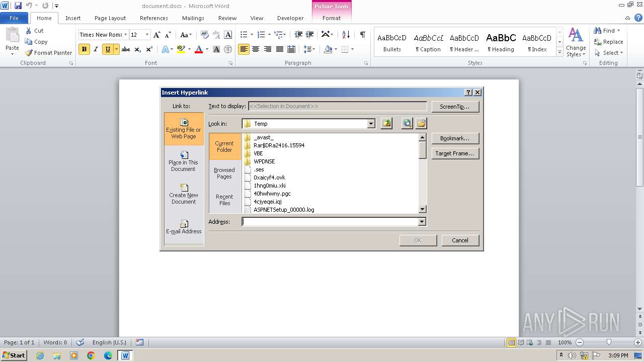644x362 pixels.
Task: Switch to the Picture Tools Format tab
Action: pyautogui.click(x=332, y=18)
